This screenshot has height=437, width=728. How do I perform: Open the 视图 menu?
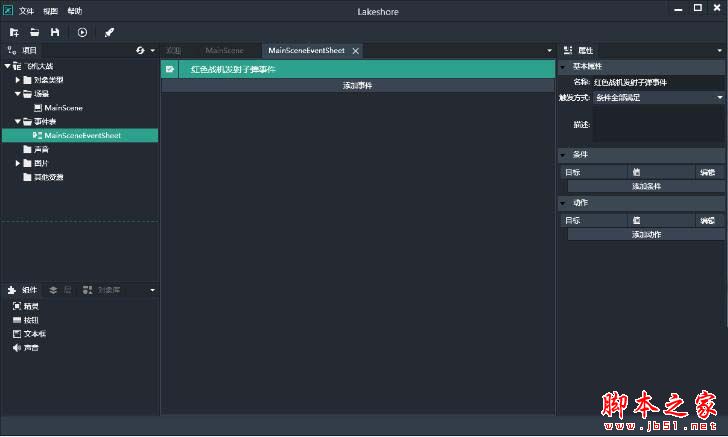pos(51,11)
